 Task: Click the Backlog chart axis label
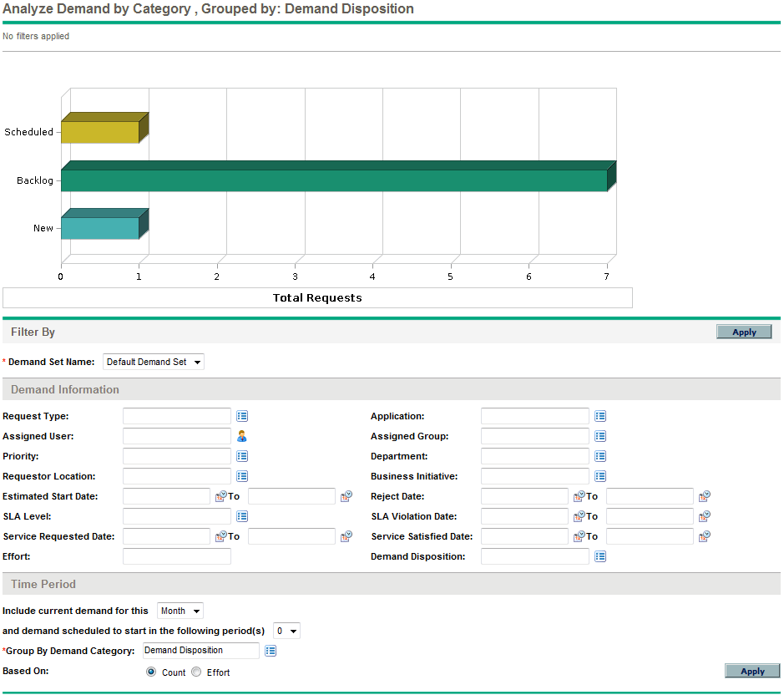click(35, 180)
